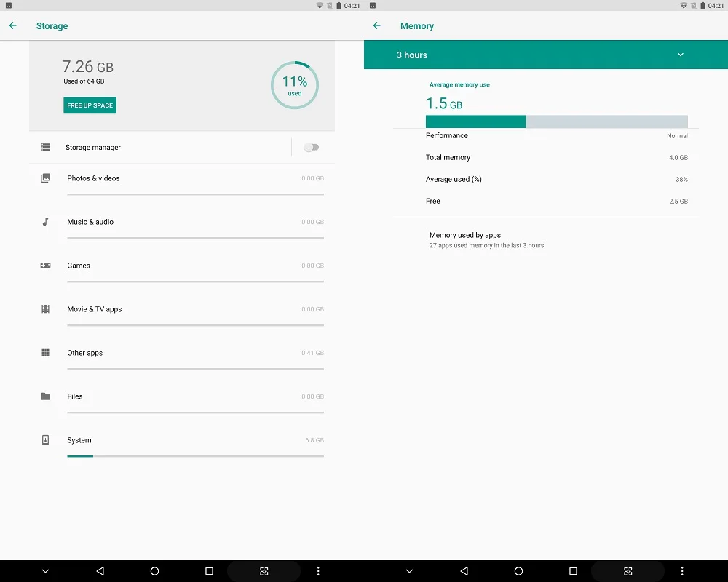Tap the Average used (%) row
Screen dimensions: 728x582
point(557,179)
